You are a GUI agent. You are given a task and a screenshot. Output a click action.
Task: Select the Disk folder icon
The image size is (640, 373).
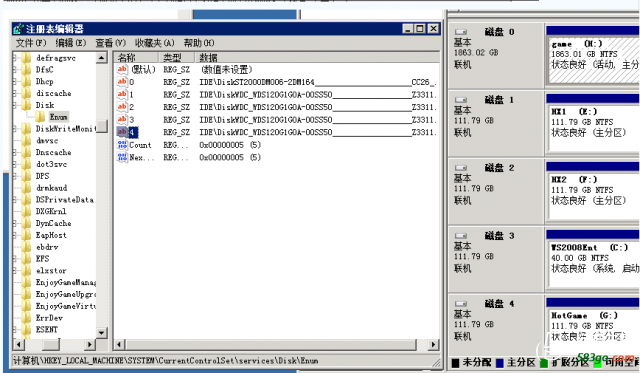27,105
